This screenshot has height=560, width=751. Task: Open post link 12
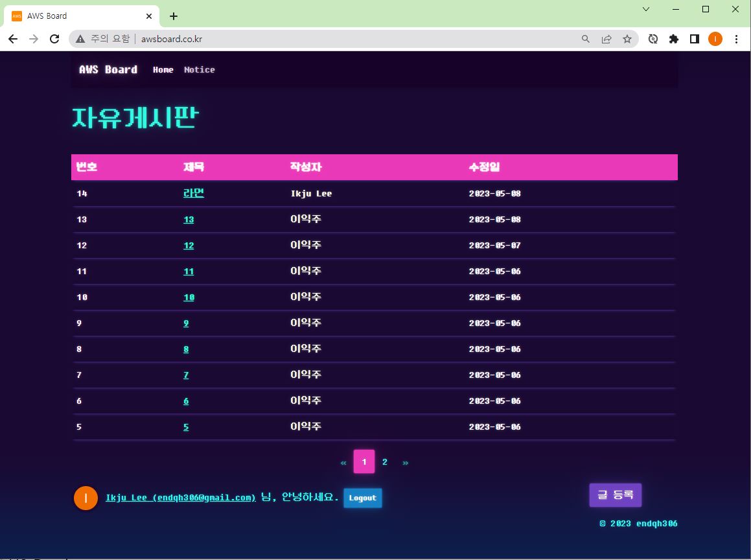[189, 245]
